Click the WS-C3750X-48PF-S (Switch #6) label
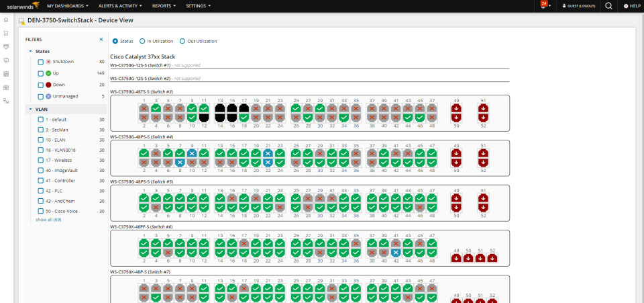The width and height of the screenshot is (644, 303). click(142, 226)
